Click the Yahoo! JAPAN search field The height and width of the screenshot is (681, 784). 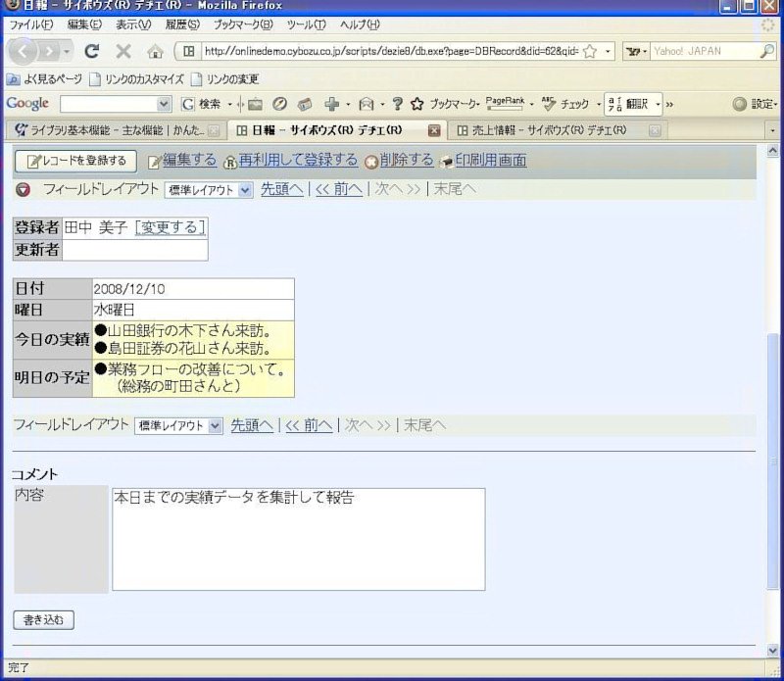(704, 51)
